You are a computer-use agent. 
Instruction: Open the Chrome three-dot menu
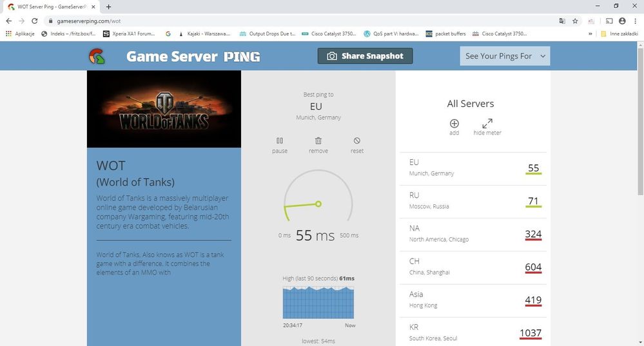point(634,21)
